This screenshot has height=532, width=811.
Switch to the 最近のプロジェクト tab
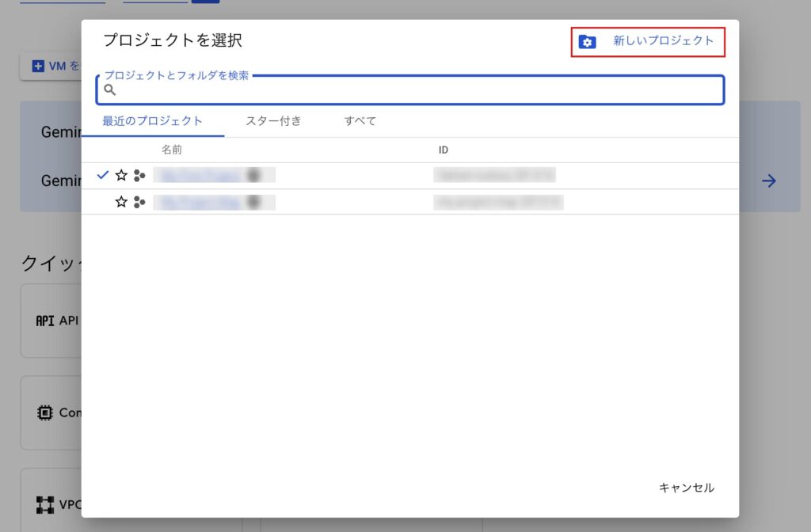coord(153,121)
